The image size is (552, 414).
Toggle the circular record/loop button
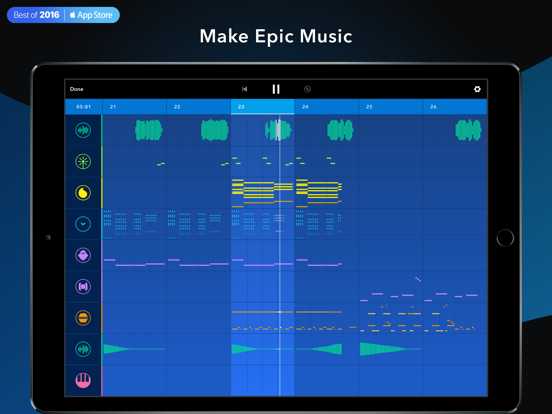307,89
